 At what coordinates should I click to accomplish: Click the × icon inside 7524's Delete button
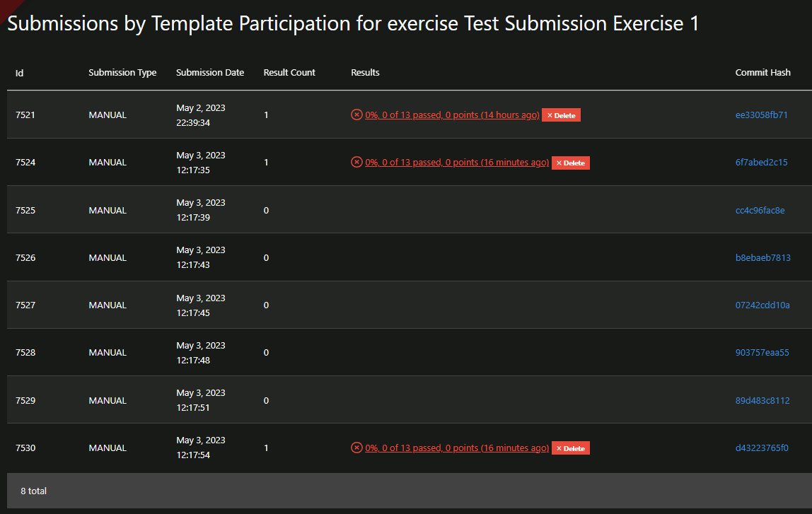559,163
